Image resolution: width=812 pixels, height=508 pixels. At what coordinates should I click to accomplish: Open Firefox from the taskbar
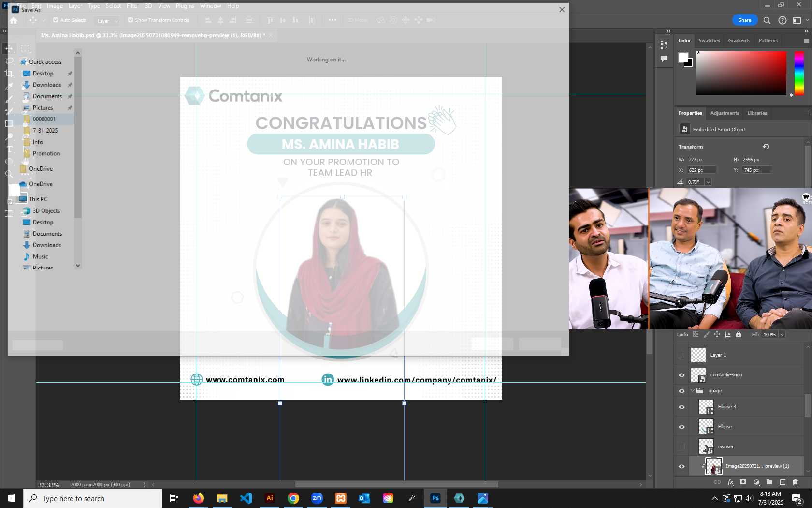[x=198, y=498]
